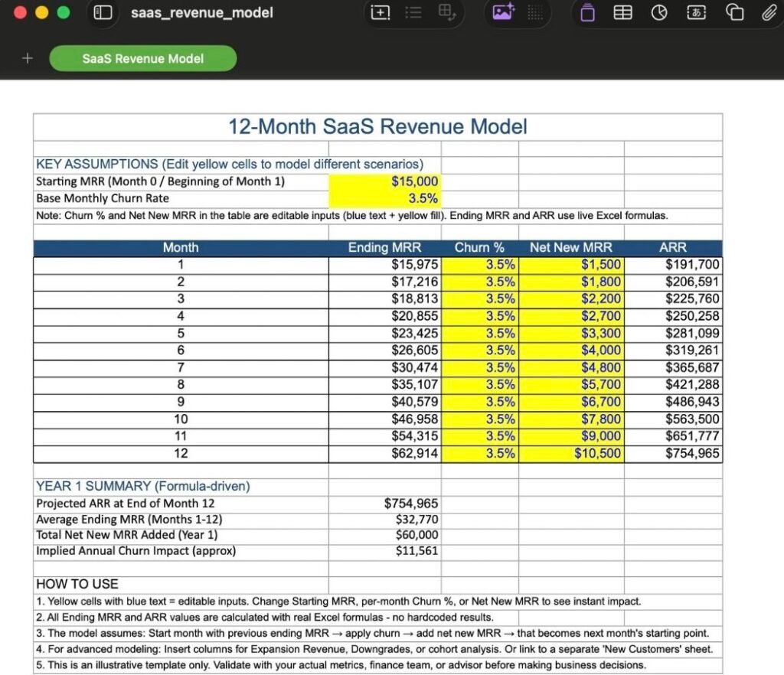Insert a text box with the text icon

click(x=697, y=12)
